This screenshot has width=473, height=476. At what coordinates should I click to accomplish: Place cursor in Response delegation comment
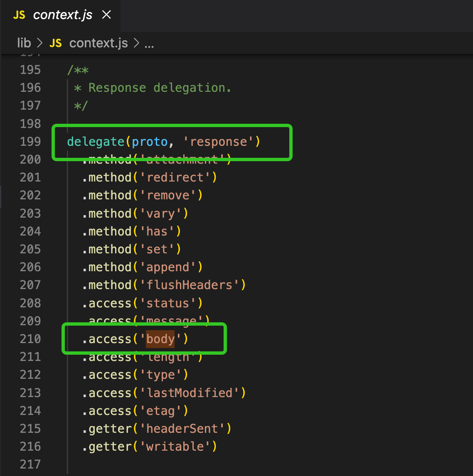[159, 88]
